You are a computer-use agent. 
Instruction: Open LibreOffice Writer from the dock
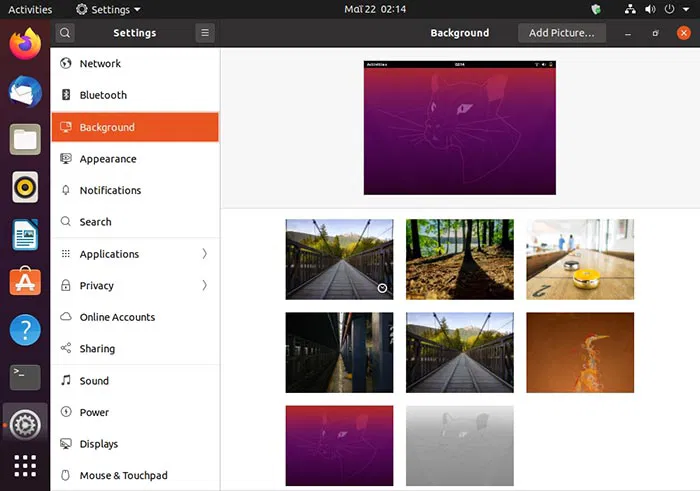coord(25,235)
